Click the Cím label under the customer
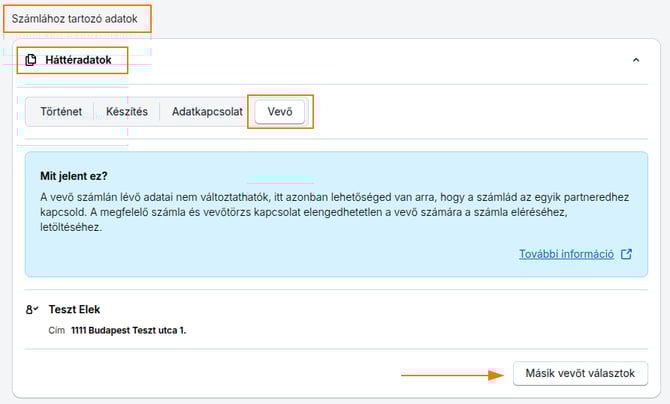 (56, 329)
